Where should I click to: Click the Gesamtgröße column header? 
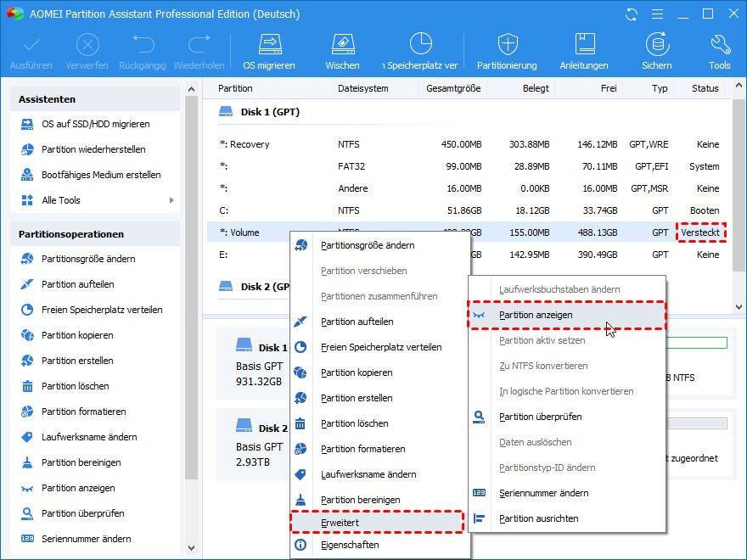tap(453, 88)
